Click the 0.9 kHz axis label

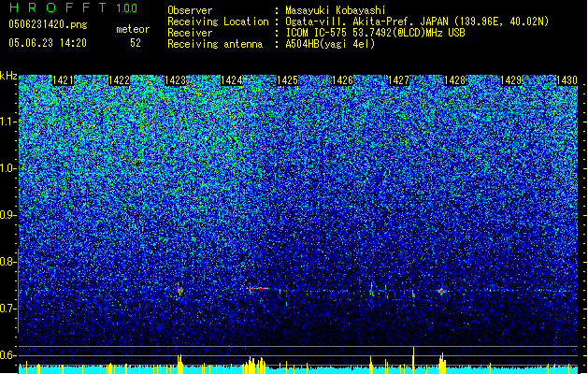[8, 215]
